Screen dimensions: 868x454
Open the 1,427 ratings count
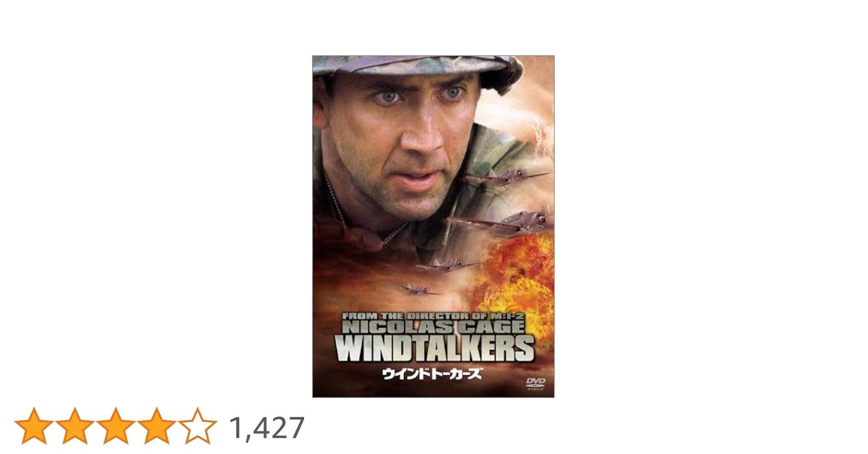267,428
